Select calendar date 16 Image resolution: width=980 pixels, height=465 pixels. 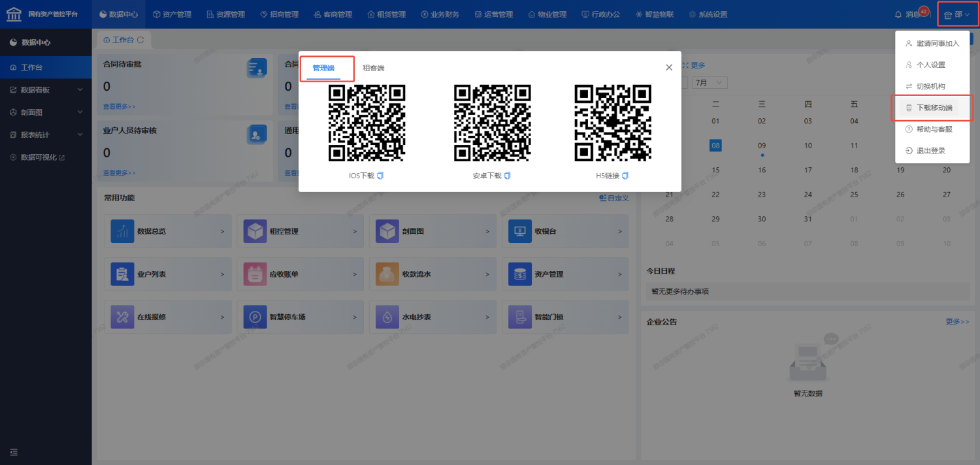[762, 170]
